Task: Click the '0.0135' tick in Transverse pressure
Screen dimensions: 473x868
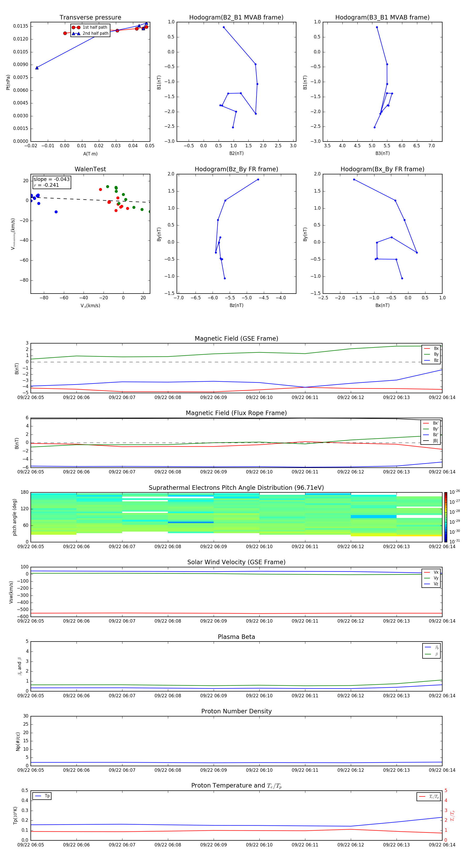Action: click(20, 26)
